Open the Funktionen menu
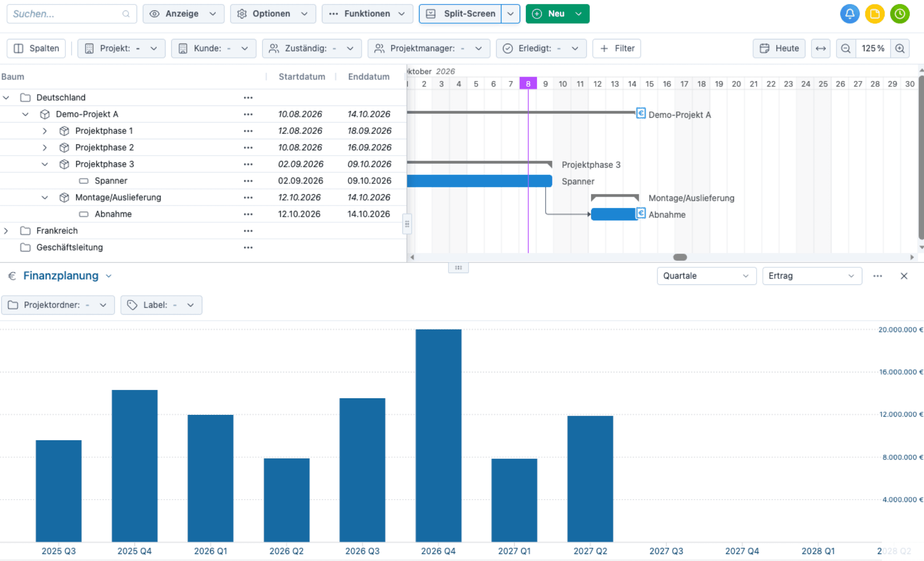The height and width of the screenshot is (561, 924). [x=367, y=14]
